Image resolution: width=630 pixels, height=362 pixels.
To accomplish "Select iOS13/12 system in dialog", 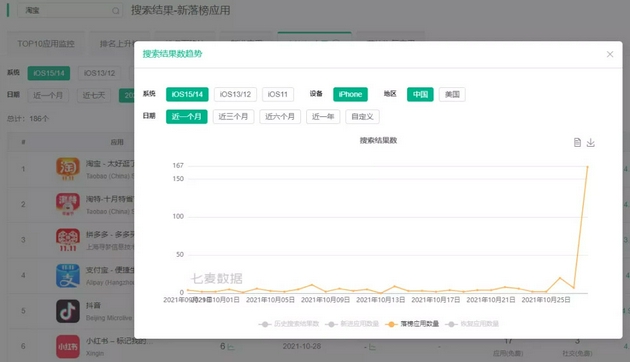I will pos(235,94).
